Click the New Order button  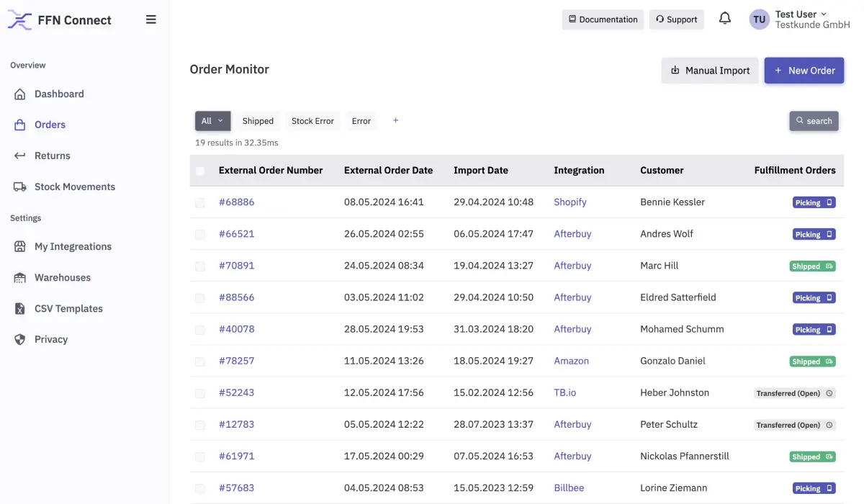tap(804, 71)
